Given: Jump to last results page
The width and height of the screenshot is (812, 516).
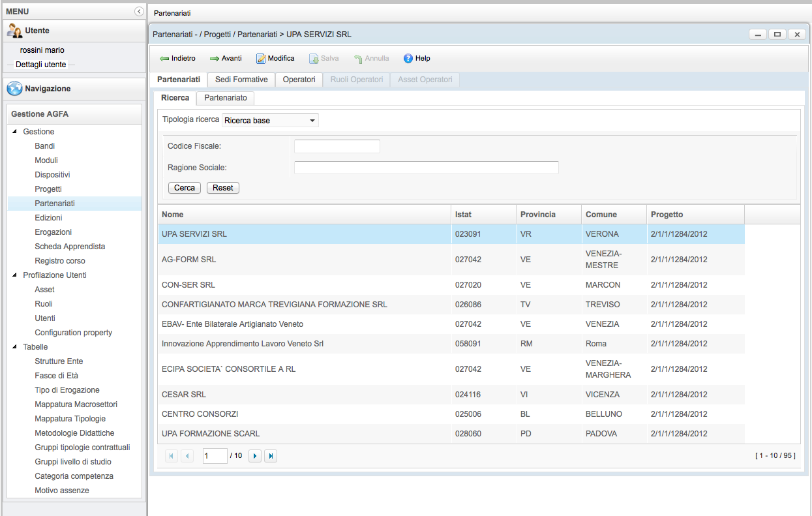Looking at the screenshot, I should (x=271, y=456).
